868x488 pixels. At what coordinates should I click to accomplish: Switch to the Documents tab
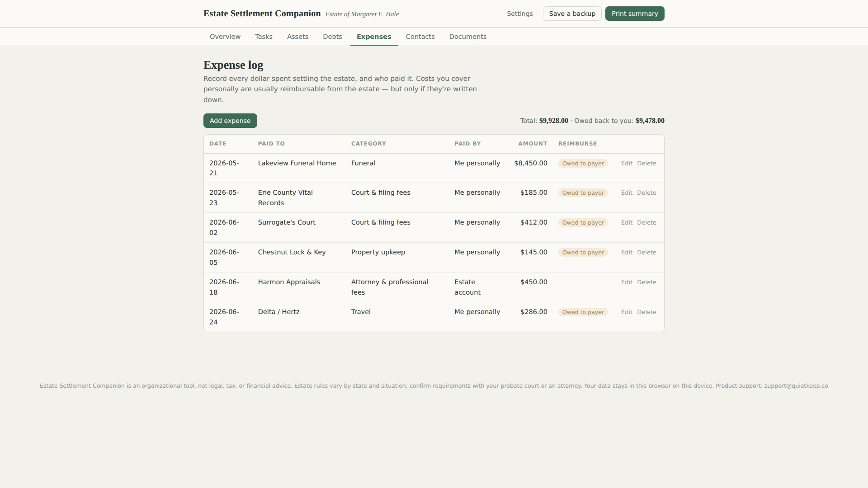467,37
